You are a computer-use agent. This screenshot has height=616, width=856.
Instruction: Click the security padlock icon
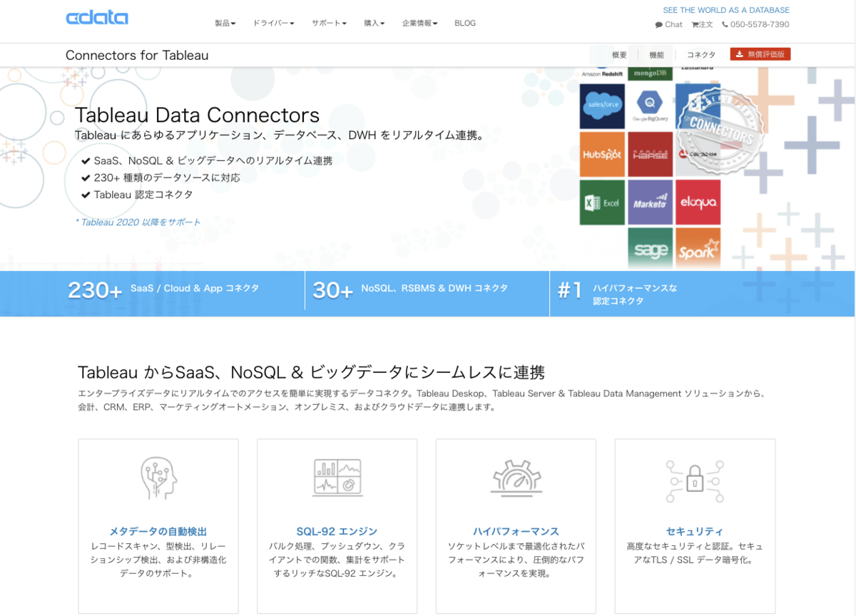695,481
